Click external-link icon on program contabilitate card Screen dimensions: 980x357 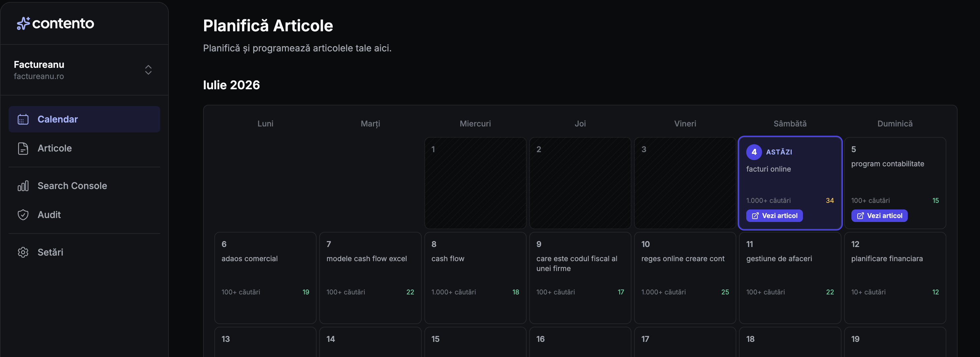[x=860, y=216]
